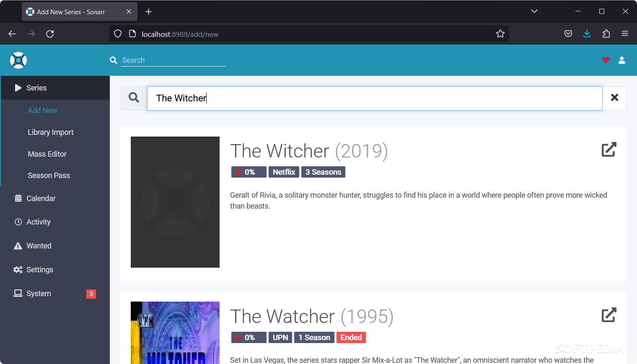Click the 0% rating label on The Watcher
This screenshot has width=637, height=364.
(x=249, y=338)
